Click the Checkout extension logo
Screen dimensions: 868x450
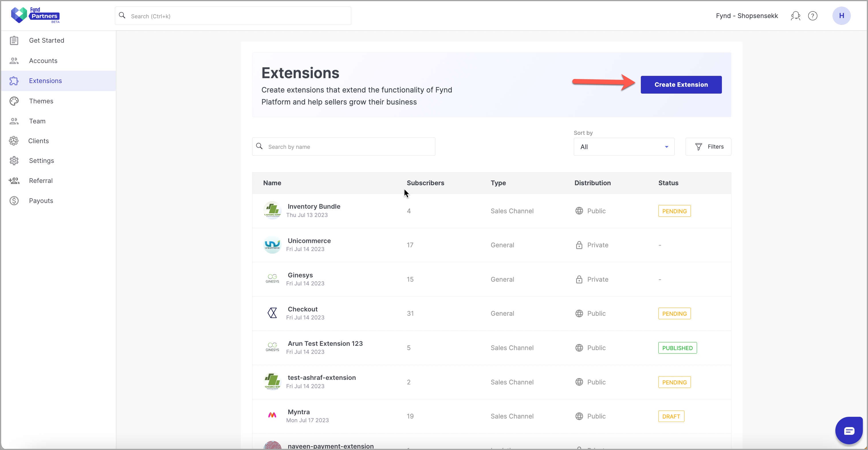point(272,313)
